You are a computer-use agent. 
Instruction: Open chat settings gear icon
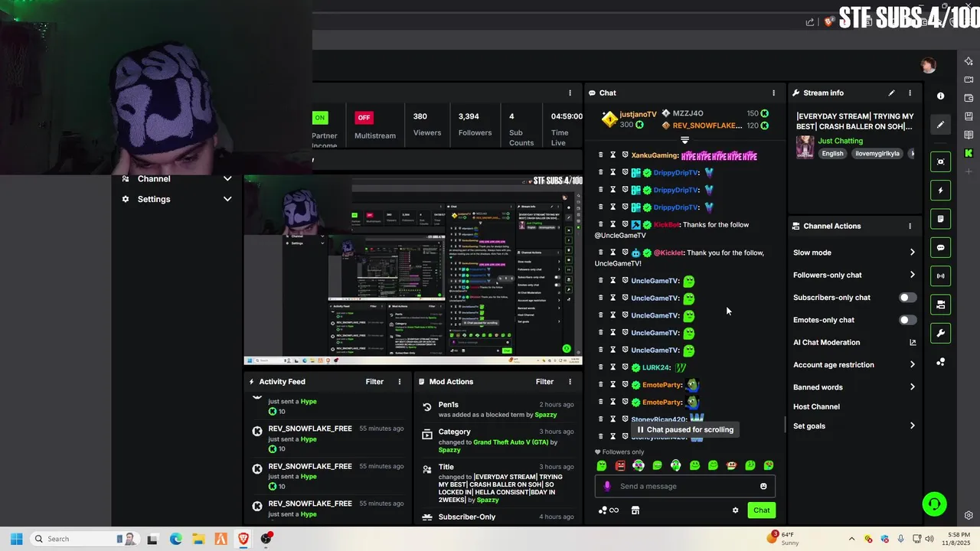tap(736, 510)
